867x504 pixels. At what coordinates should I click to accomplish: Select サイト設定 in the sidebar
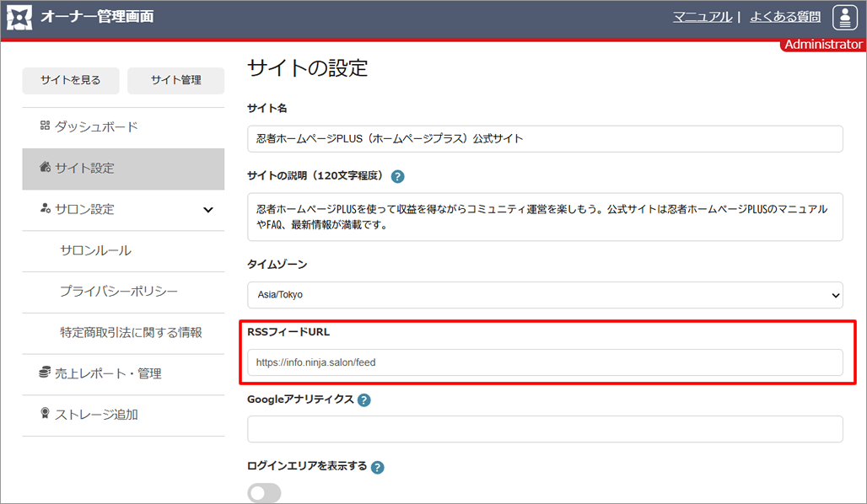point(123,169)
